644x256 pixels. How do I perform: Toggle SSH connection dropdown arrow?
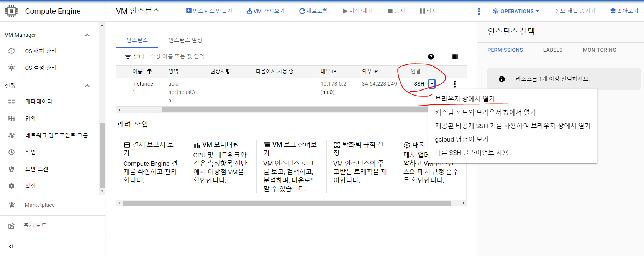point(432,84)
